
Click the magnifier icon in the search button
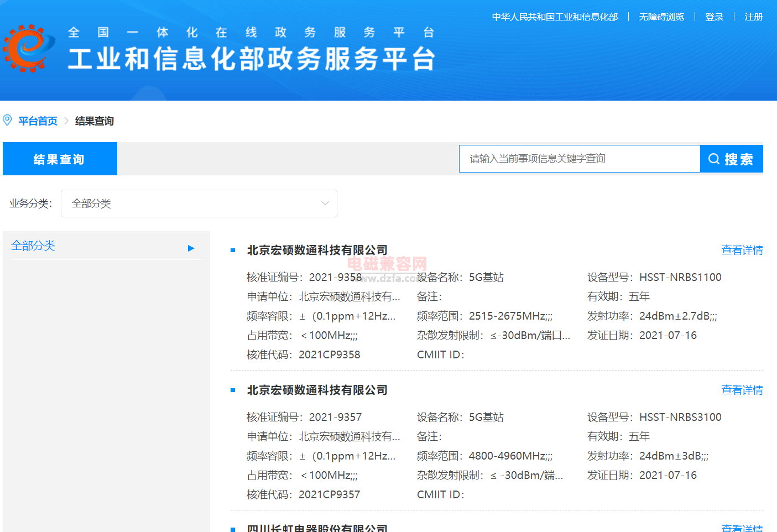[x=714, y=159]
